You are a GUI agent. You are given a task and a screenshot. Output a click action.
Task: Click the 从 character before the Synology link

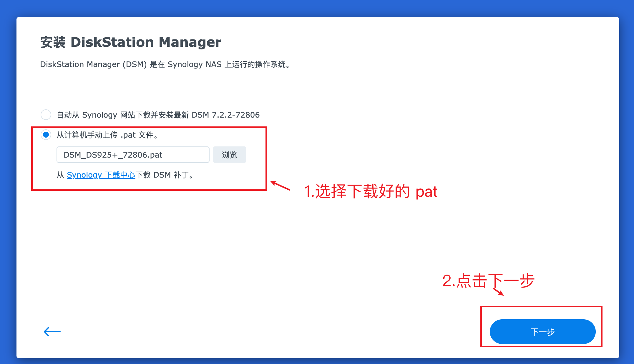[x=60, y=175]
